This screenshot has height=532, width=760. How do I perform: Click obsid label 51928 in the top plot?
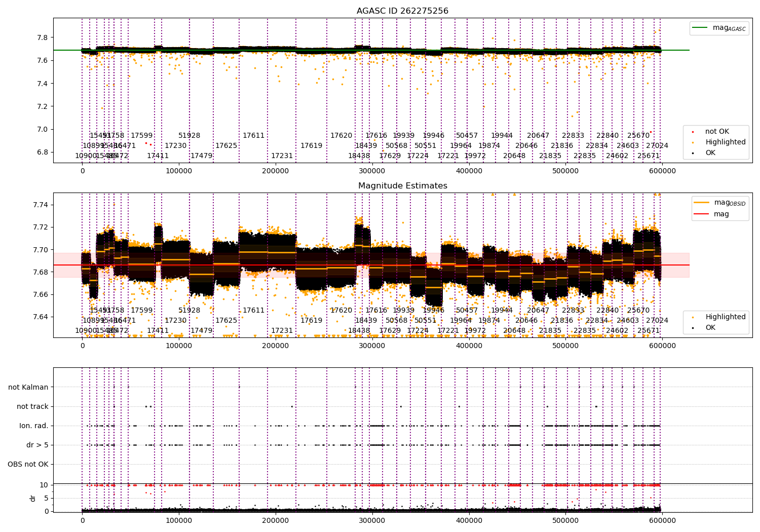click(189, 136)
